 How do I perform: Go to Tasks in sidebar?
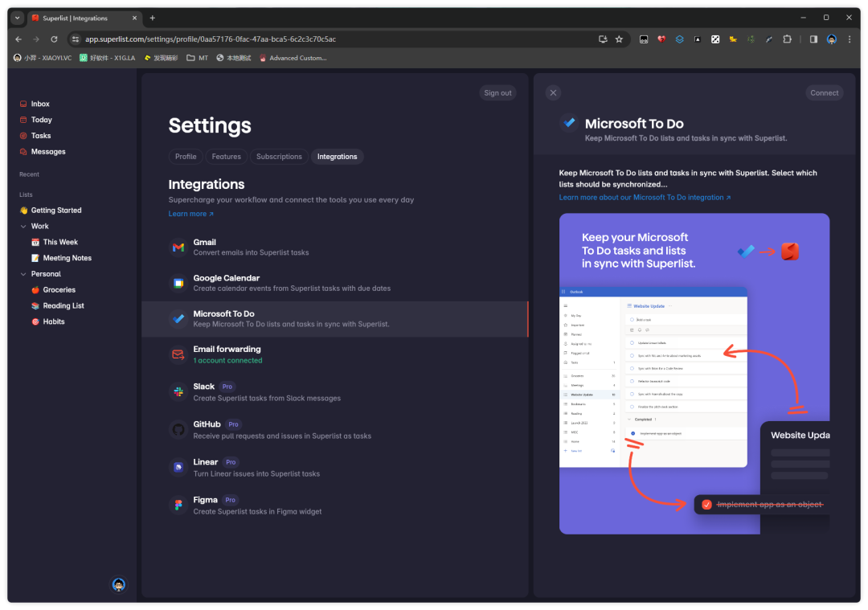(x=35, y=136)
